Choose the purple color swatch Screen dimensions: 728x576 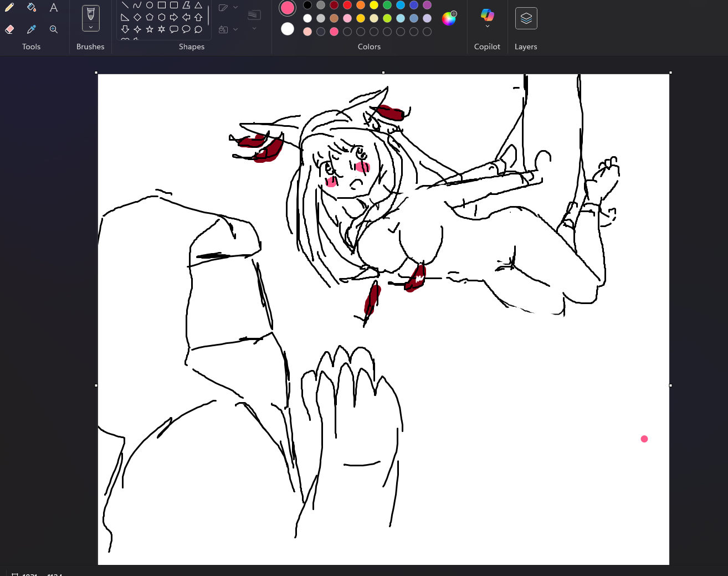click(427, 5)
